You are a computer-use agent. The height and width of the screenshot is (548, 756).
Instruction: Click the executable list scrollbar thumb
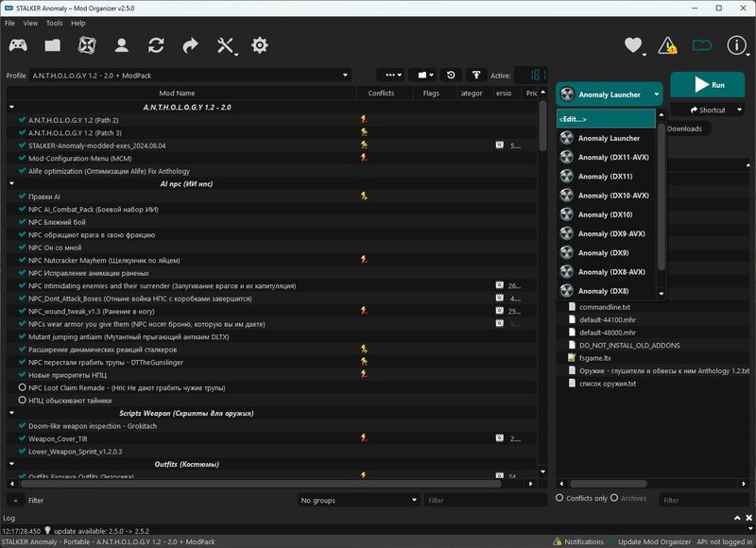(661, 197)
